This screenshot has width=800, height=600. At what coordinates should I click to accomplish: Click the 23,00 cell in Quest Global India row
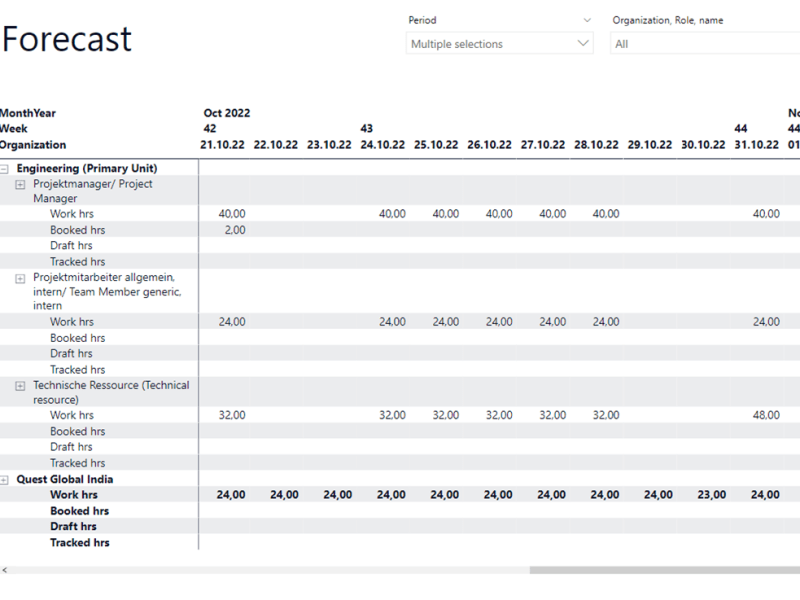coord(712,494)
